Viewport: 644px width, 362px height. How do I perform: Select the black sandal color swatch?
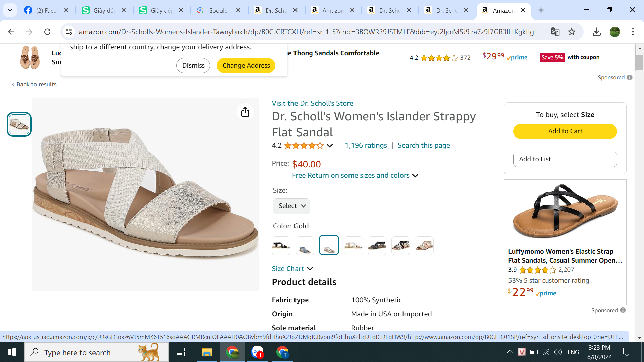pyautogui.click(x=281, y=246)
